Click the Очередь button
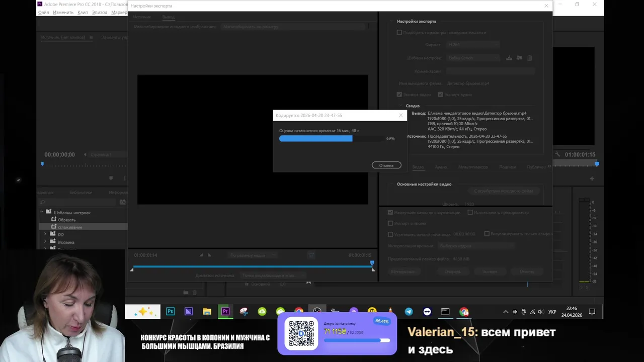This screenshot has width=644, height=362. (x=453, y=271)
